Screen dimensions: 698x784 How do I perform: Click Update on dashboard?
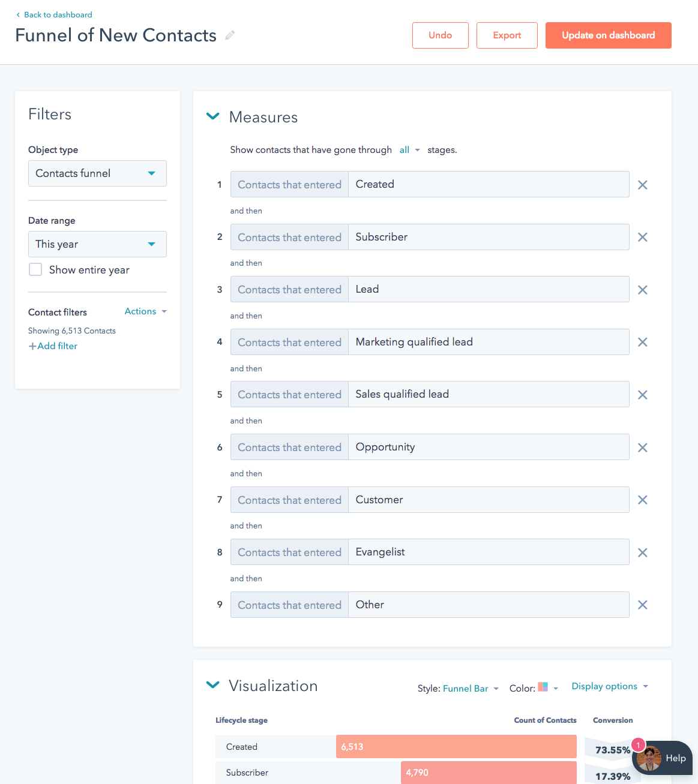click(x=608, y=35)
